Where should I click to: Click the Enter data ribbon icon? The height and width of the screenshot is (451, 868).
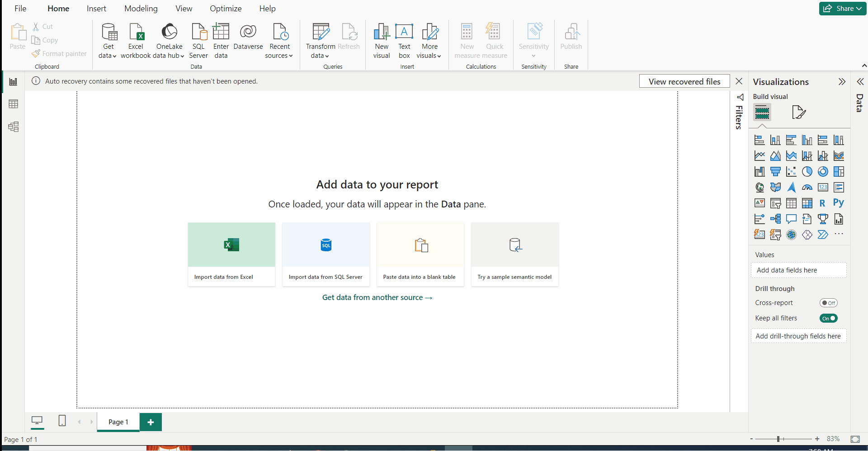tap(221, 41)
